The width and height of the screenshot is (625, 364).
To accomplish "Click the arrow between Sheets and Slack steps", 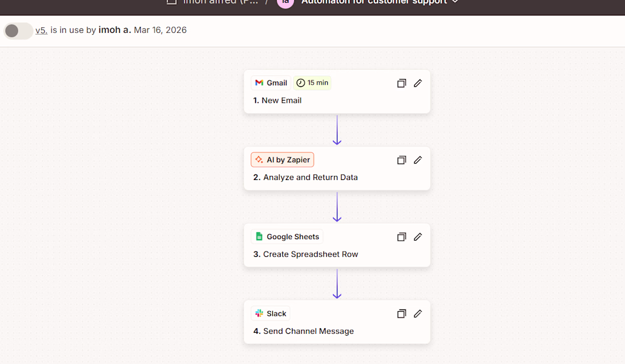I will (x=337, y=284).
